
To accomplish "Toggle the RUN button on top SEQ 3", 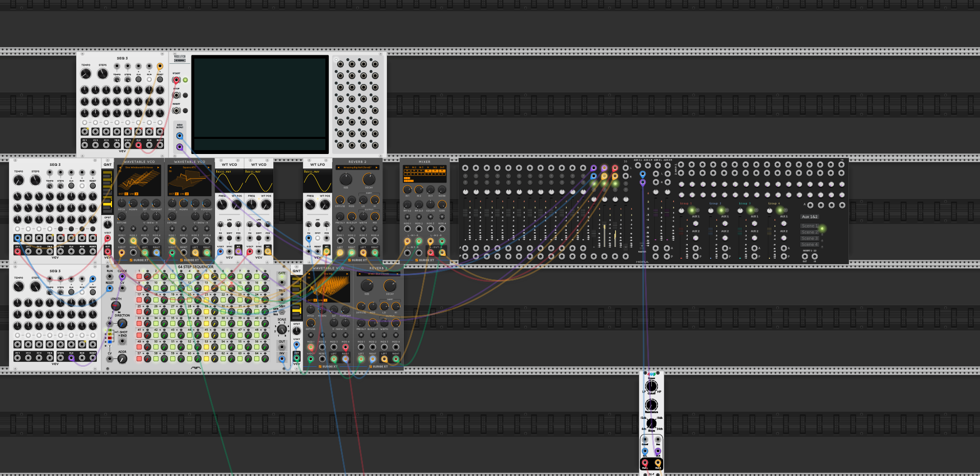I will point(149,80).
